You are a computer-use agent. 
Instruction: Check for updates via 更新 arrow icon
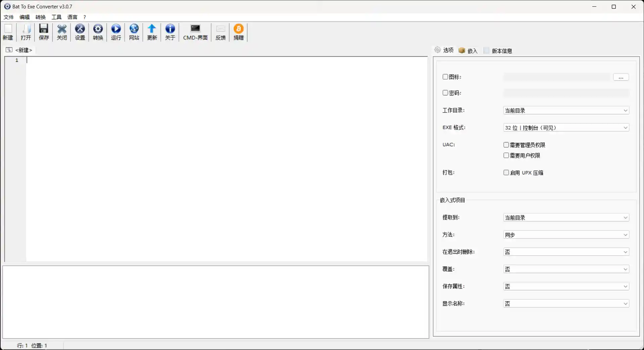pos(152,32)
